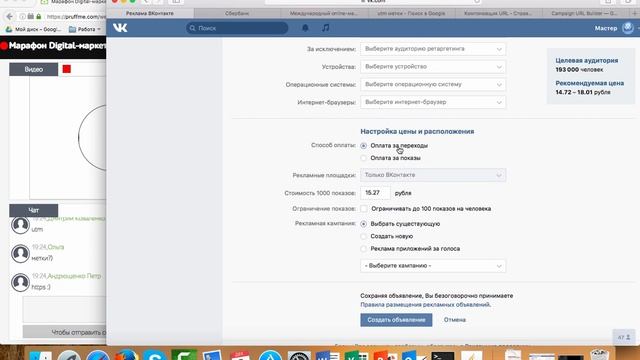Expand the Работа bookmarks folder
This screenshot has width=640, height=360.
tap(84, 29)
